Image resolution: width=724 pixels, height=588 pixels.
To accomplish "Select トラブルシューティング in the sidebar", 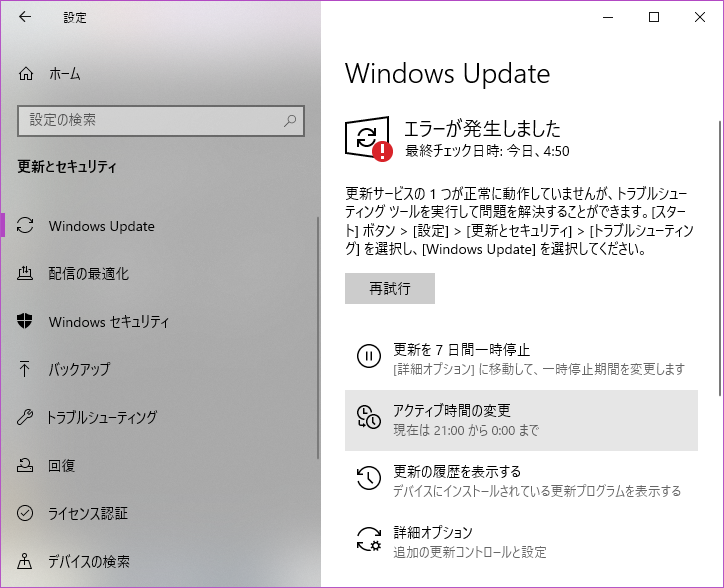I will click(160, 417).
